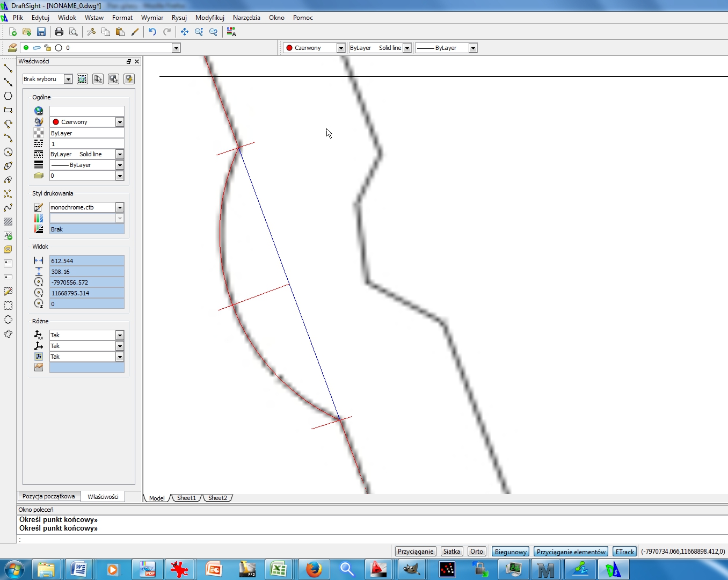This screenshot has width=728, height=580.
Task: Select the Polygon tool in left toolbar
Action: (8, 96)
